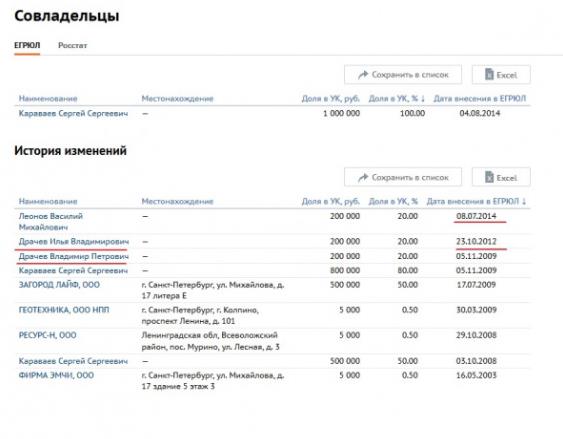Switch to the ЕГРЮЛ tab
Image resolution: width=563 pixels, height=439 pixels.
27,46
